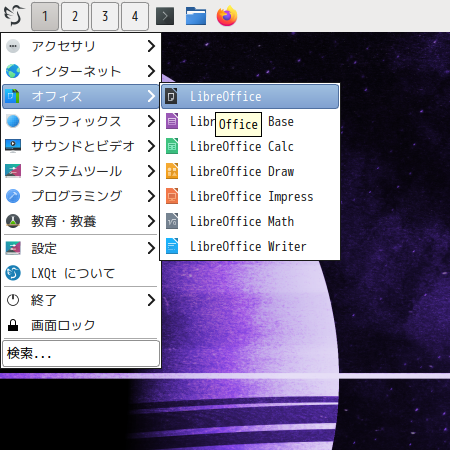Open the システムツール category label
This screenshot has height=450, width=450.
[77, 171]
